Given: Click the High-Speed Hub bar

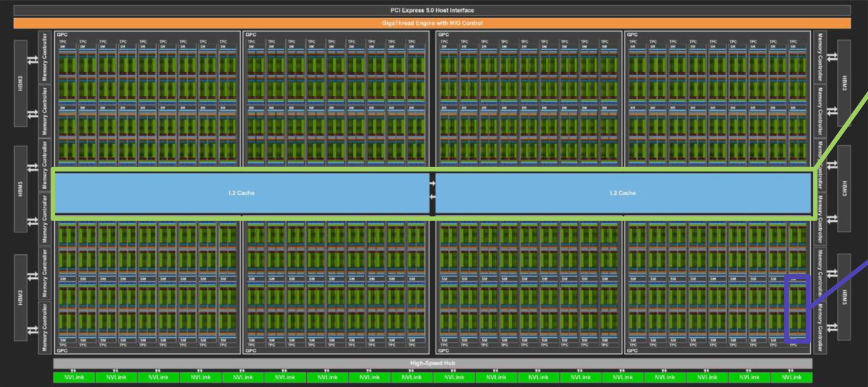Looking at the screenshot, I should pyautogui.click(x=432, y=363).
